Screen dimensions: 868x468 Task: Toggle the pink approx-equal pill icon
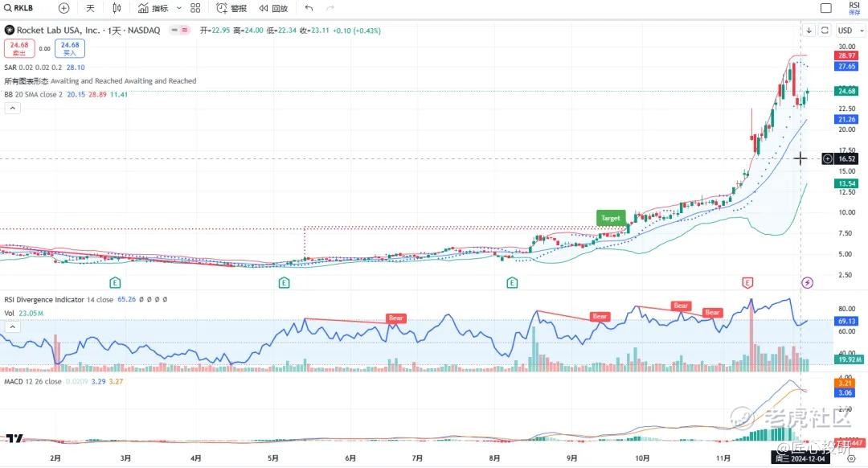click(x=184, y=30)
